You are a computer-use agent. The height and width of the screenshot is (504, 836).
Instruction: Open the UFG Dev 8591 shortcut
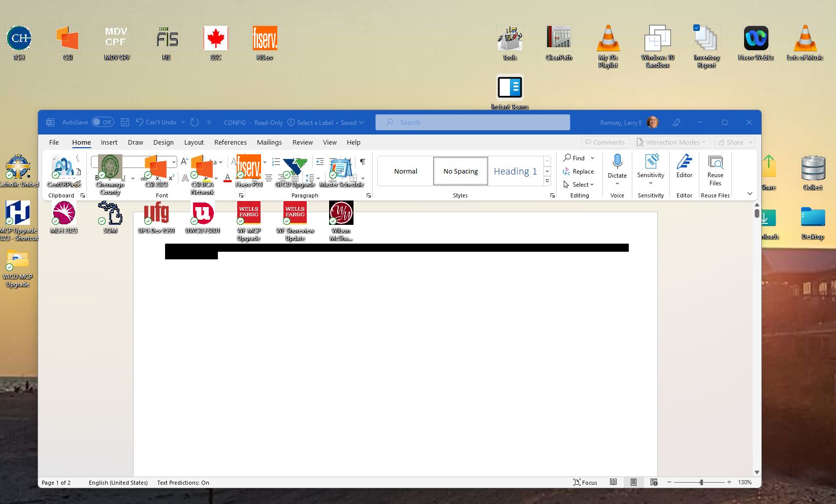point(156,217)
